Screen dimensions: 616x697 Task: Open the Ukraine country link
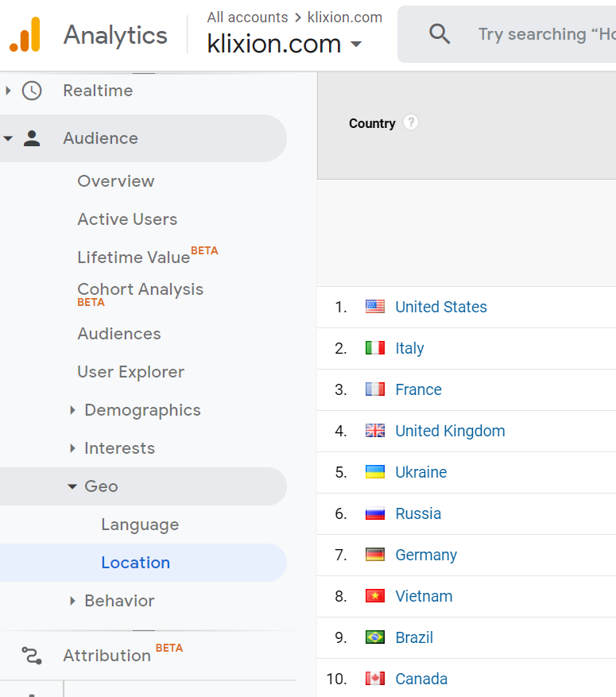(x=421, y=472)
